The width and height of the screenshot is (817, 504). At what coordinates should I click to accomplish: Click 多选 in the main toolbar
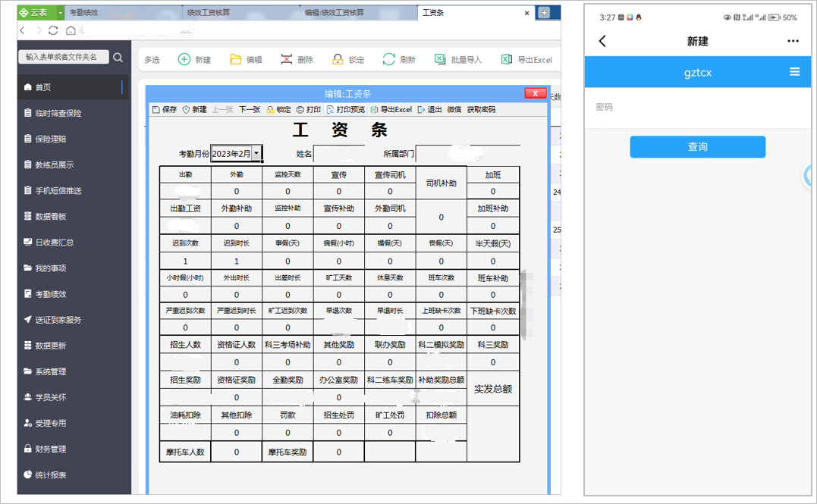tap(152, 60)
